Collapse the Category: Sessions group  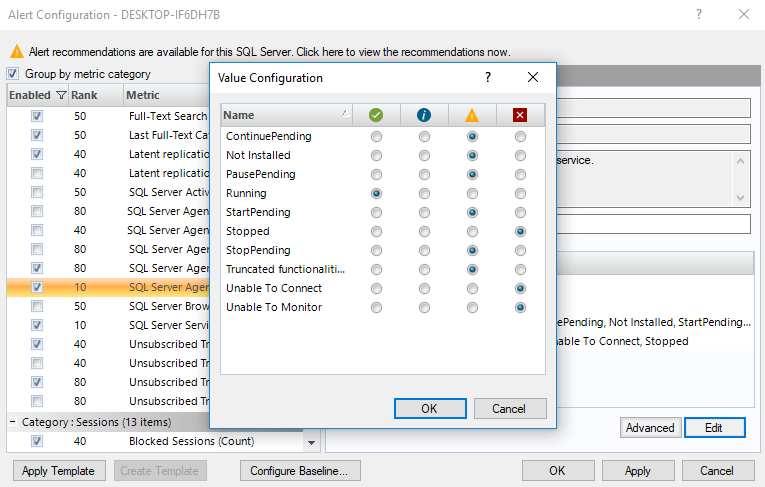click(13, 422)
